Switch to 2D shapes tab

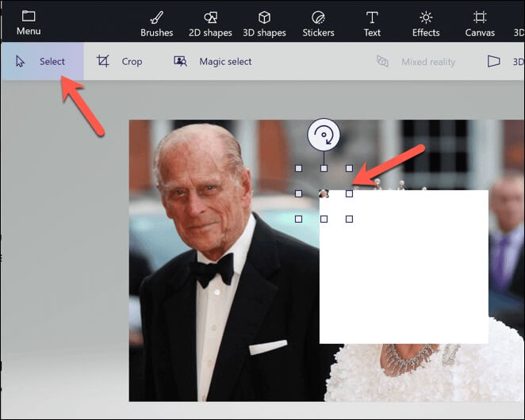coord(210,24)
